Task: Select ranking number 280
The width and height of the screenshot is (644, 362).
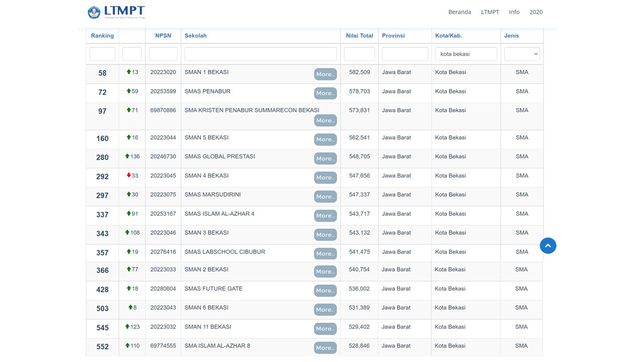Action: point(102,157)
